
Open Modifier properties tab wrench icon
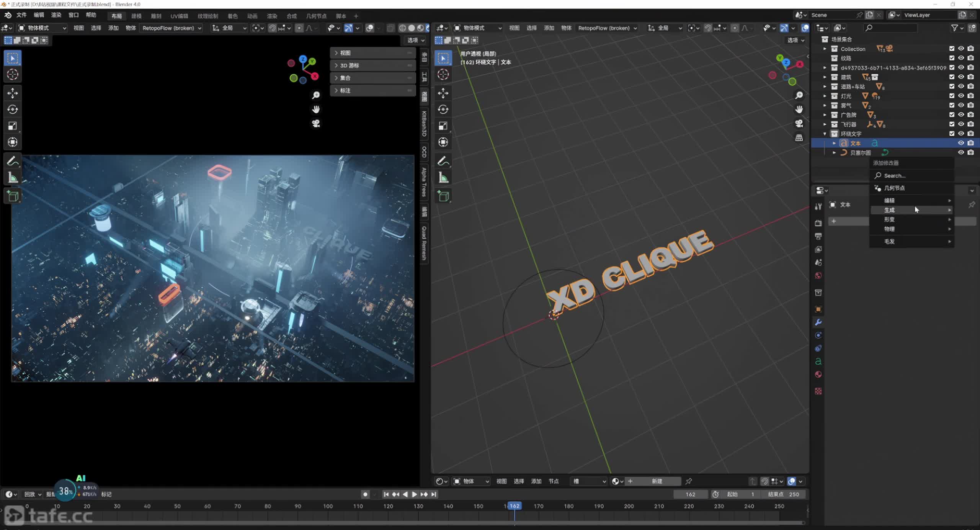pyautogui.click(x=818, y=322)
